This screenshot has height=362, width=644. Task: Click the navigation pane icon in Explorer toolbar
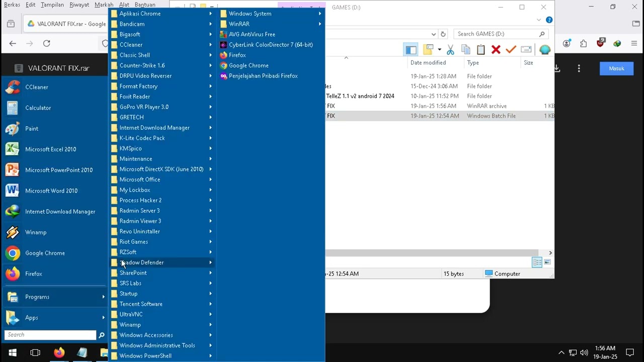[411, 50]
